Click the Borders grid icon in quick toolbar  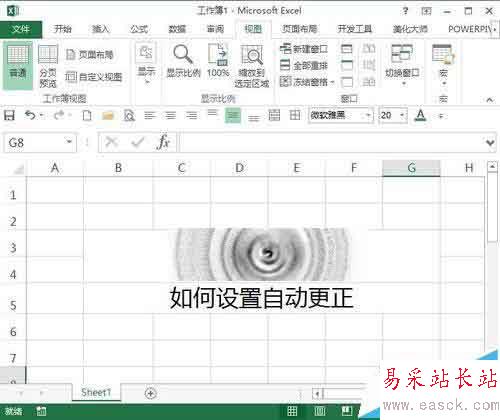click(295, 116)
